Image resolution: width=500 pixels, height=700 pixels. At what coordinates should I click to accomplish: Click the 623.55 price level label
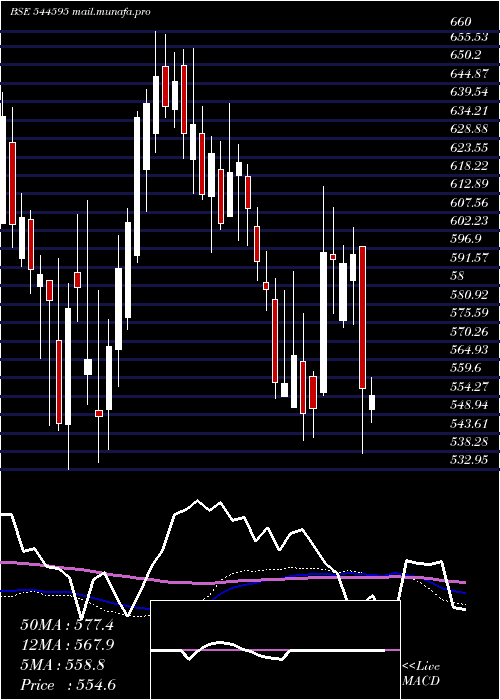tap(469, 147)
